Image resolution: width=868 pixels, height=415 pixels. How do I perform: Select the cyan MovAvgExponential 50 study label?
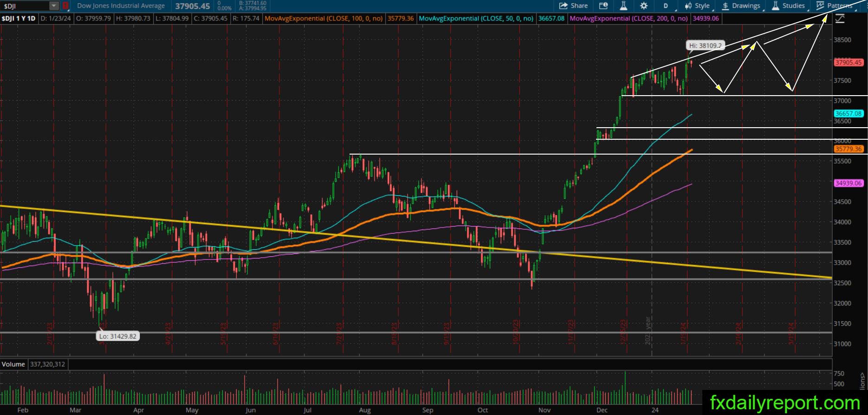(x=476, y=19)
